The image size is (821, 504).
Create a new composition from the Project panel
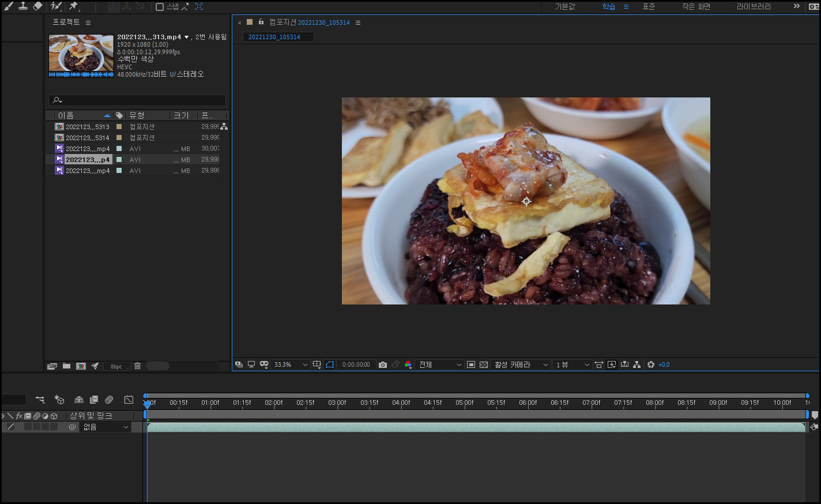click(x=81, y=366)
